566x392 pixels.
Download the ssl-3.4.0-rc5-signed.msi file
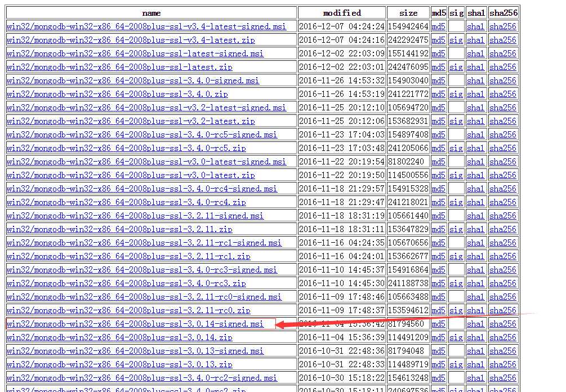[x=142, y=135]
